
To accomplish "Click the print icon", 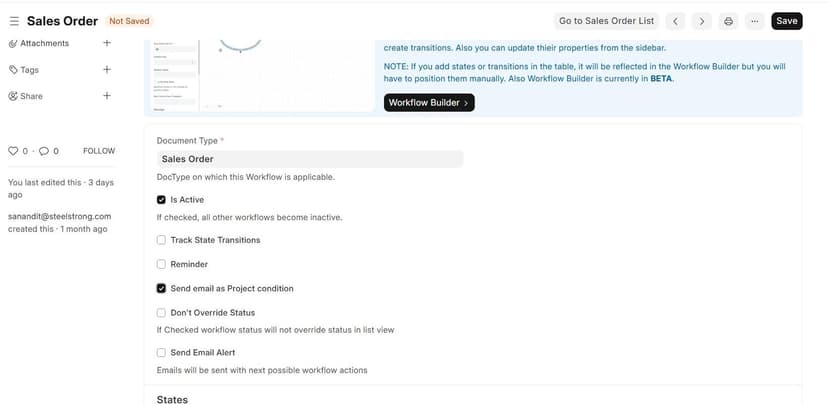I will [729, 21].
